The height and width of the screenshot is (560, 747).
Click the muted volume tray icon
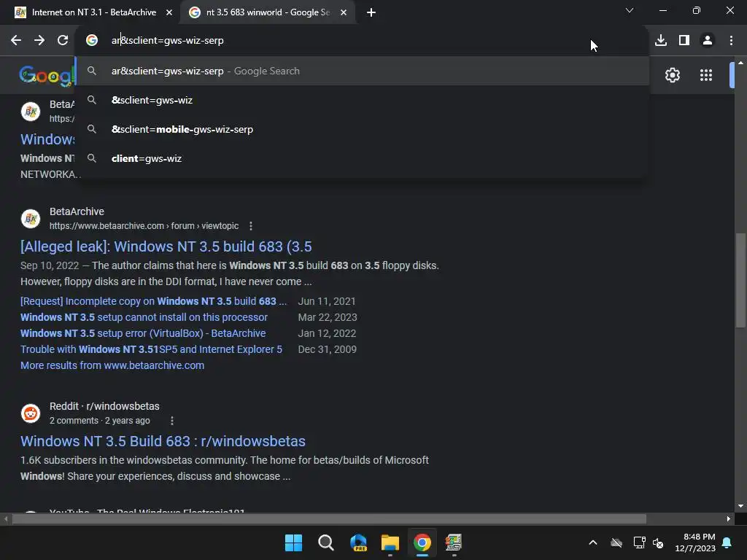(x=658, y=542)
